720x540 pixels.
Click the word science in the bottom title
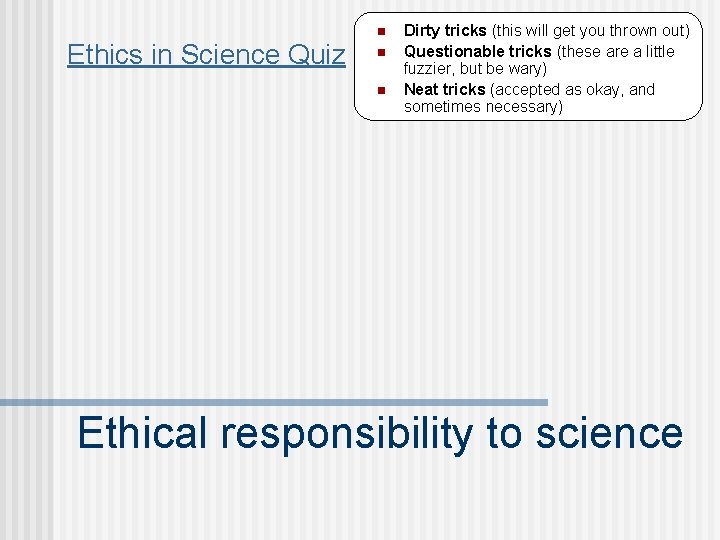pos(610,433)
